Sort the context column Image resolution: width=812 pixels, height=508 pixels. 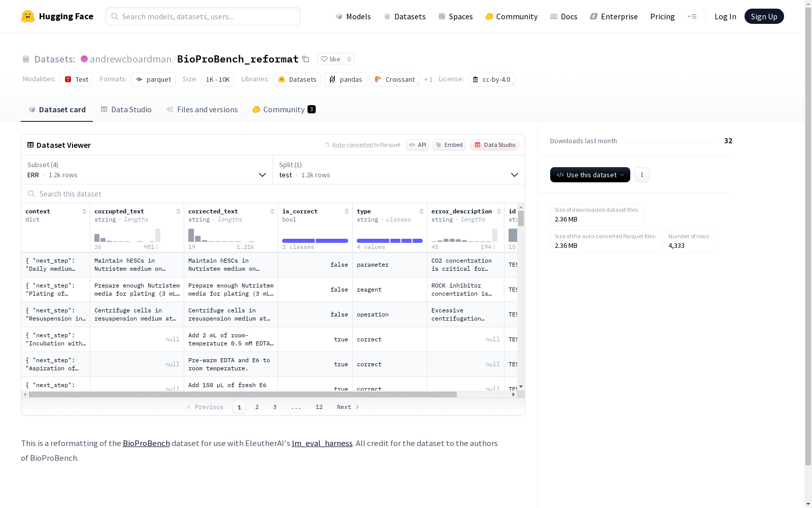coord(84,211)
